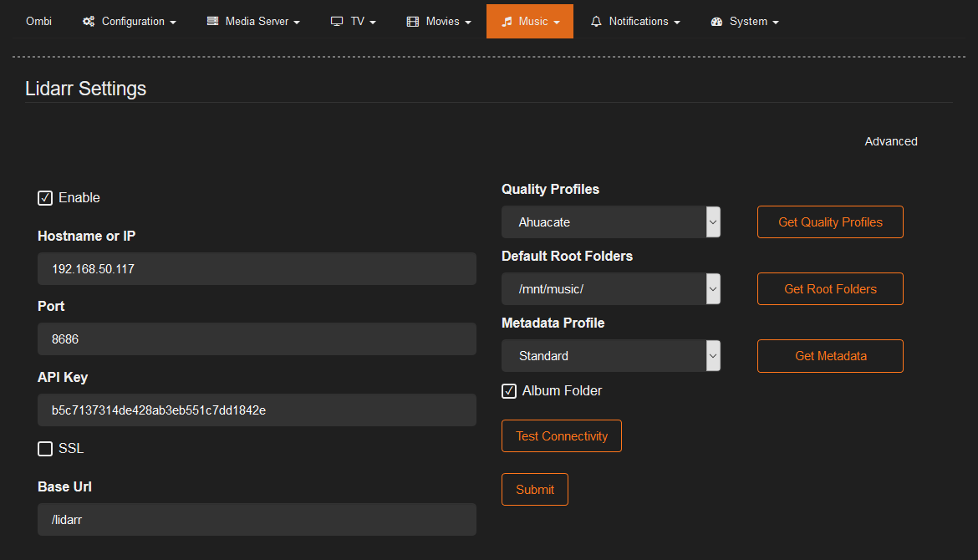Open the Notifications menu
978x560 pixels.
(x=635, y=21)
